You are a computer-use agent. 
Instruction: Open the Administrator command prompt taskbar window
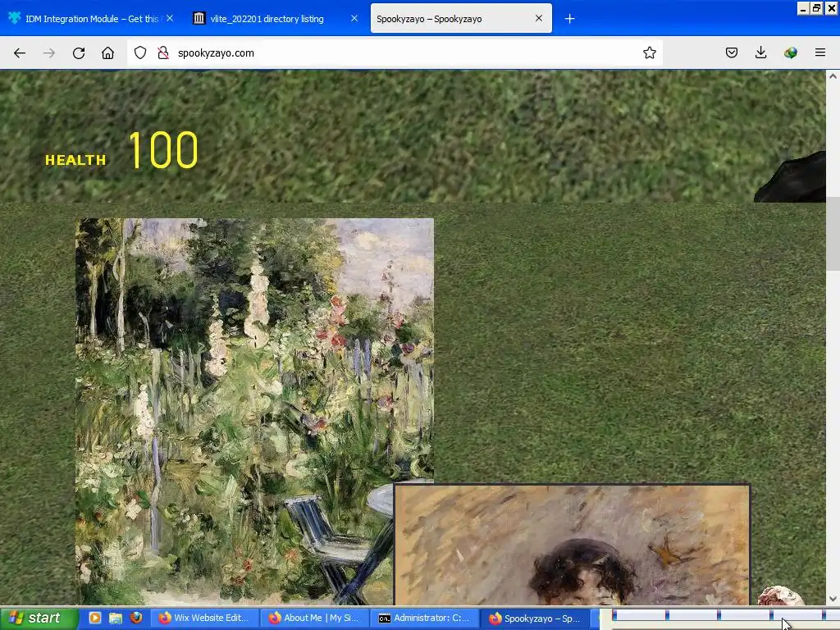point(424,619)
